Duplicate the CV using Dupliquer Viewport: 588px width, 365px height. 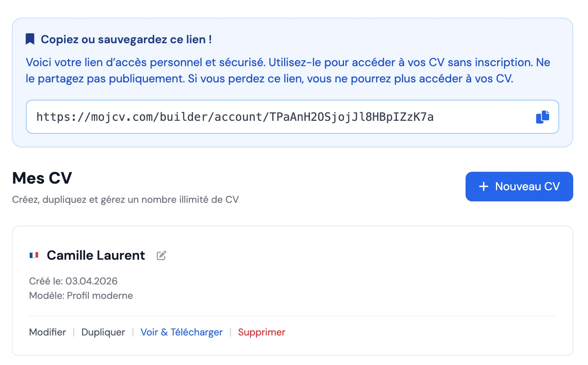(x=103, y=332)
